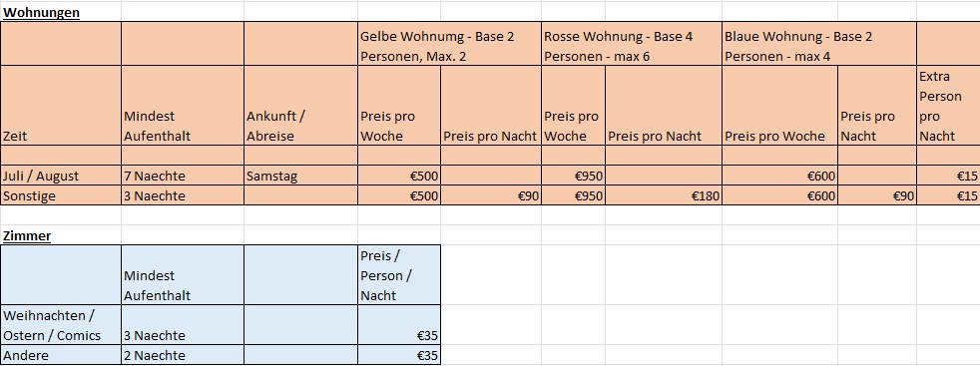This screenshot has width=980, height=366.
Task: Click the 7 Naechte cell
Action: (183, 176)
